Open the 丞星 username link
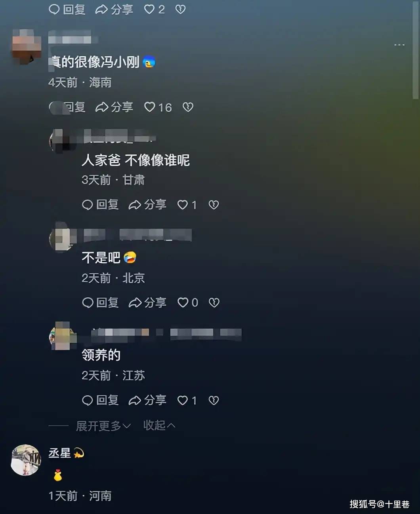 pos(59,453)
